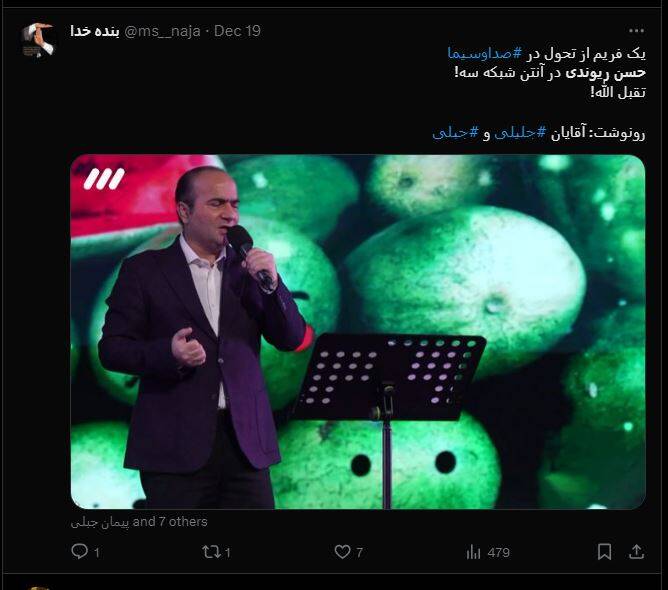Open the three-dot more options menu
This screenshot has height=590, width=668.
tap(636, 31)
